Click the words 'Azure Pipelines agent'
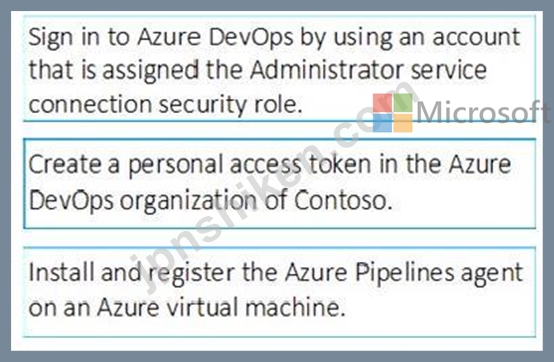 (x=403, y=274)
